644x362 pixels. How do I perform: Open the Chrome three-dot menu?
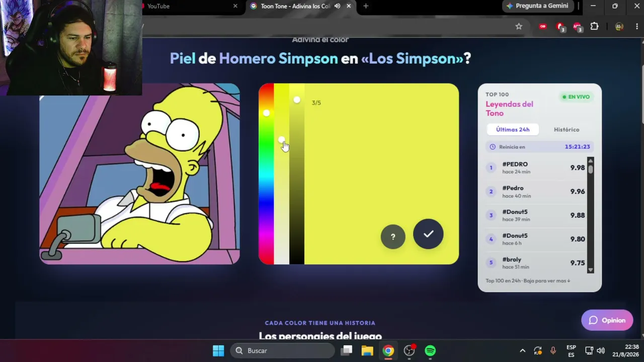[x=636, y=26]
